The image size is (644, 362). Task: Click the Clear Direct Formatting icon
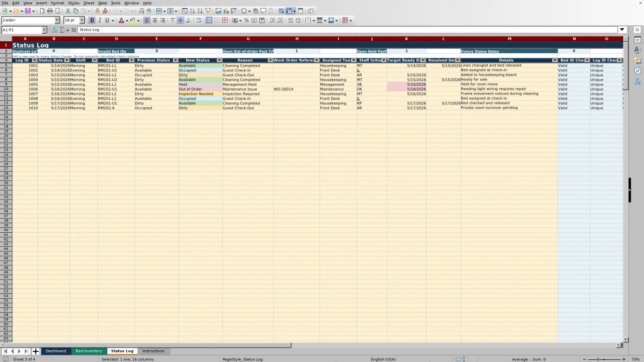(105, 11)
